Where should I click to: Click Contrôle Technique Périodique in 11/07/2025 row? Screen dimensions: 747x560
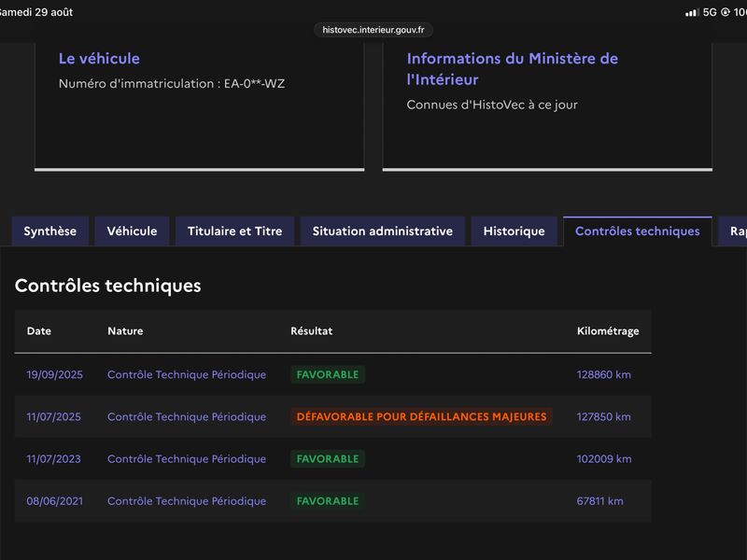187,416
